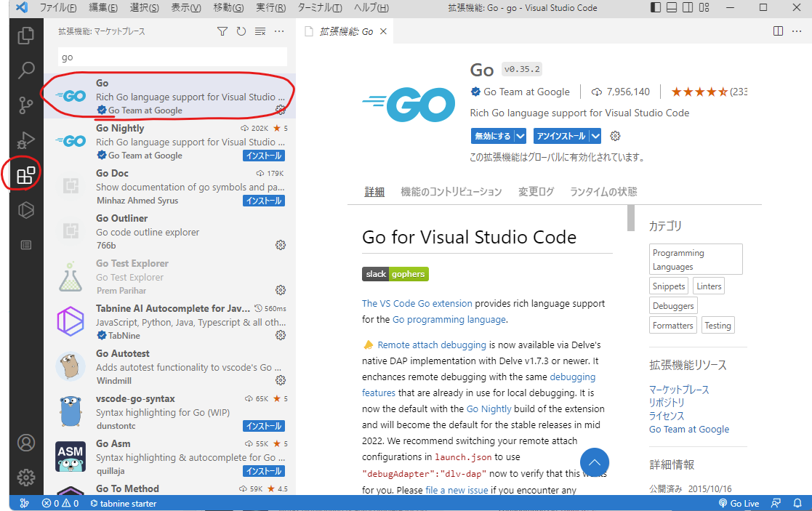Switch to 機能のコントリビューション tab

pyautogui.click(x=451, y=192)
